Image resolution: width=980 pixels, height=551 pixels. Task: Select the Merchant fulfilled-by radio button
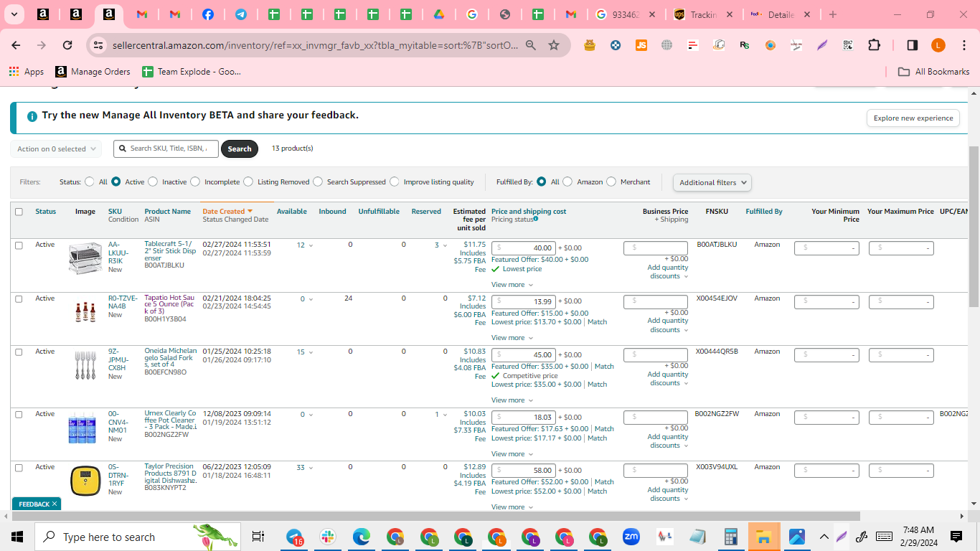tap(611, 182)
